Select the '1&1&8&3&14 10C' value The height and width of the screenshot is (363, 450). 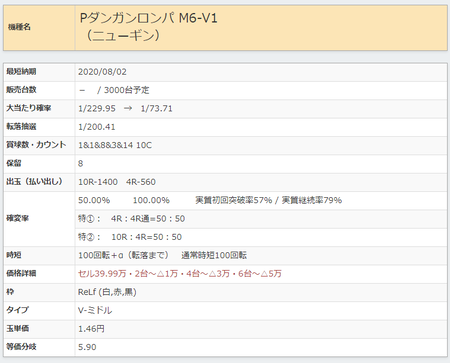pos(115,145)
